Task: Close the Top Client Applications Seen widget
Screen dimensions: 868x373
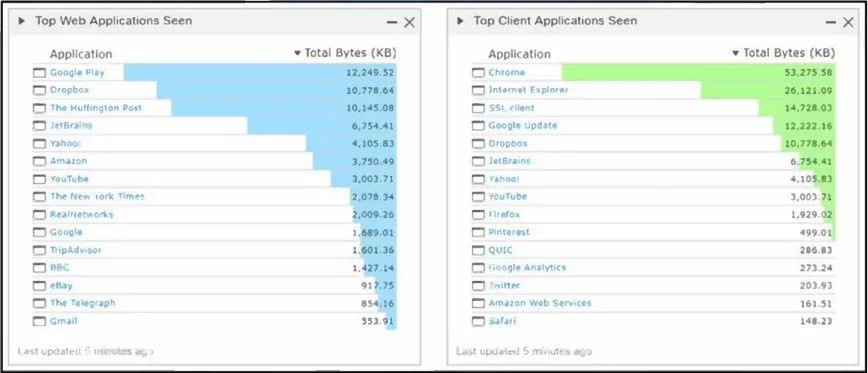Action: click(x=848, y=23)
